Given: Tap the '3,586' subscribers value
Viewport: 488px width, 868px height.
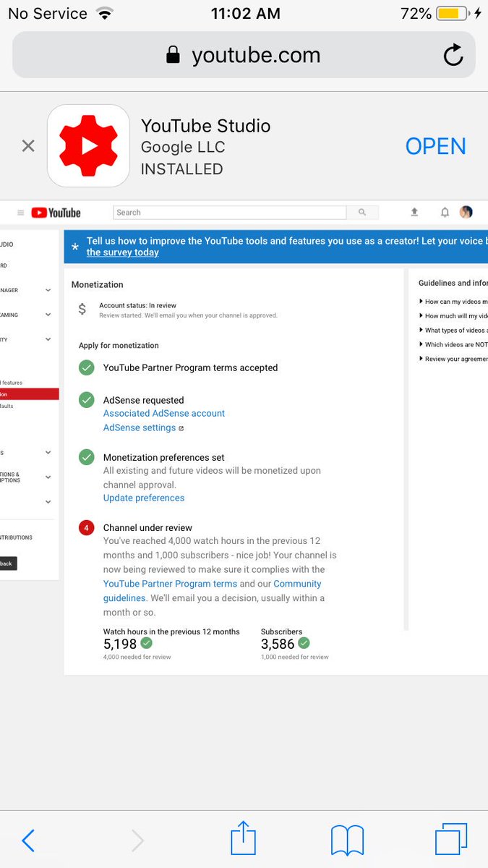Looking at the screenshot, I should click(x=278, y=643).
